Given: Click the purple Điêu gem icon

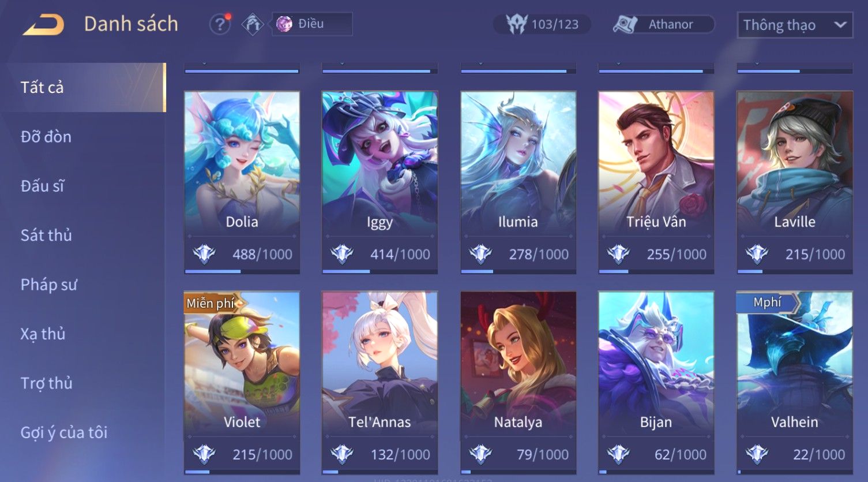Looking at the screenshot, I should (x=284, y=24).
